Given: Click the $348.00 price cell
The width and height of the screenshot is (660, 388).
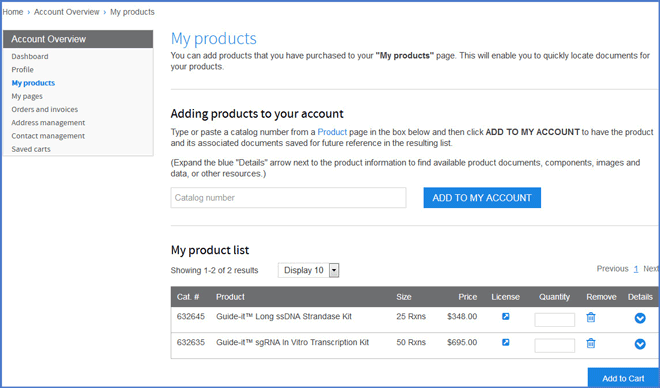Looking at the screenshot, I should point(462,316).
